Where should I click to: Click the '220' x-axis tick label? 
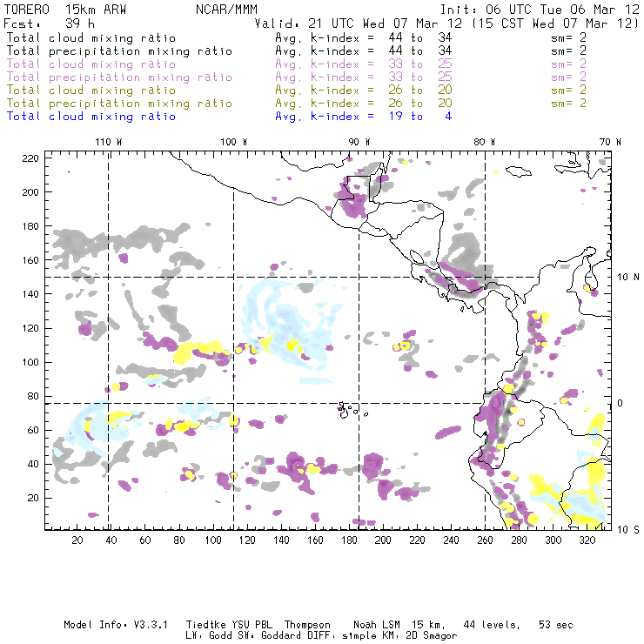tap(417, 540)
